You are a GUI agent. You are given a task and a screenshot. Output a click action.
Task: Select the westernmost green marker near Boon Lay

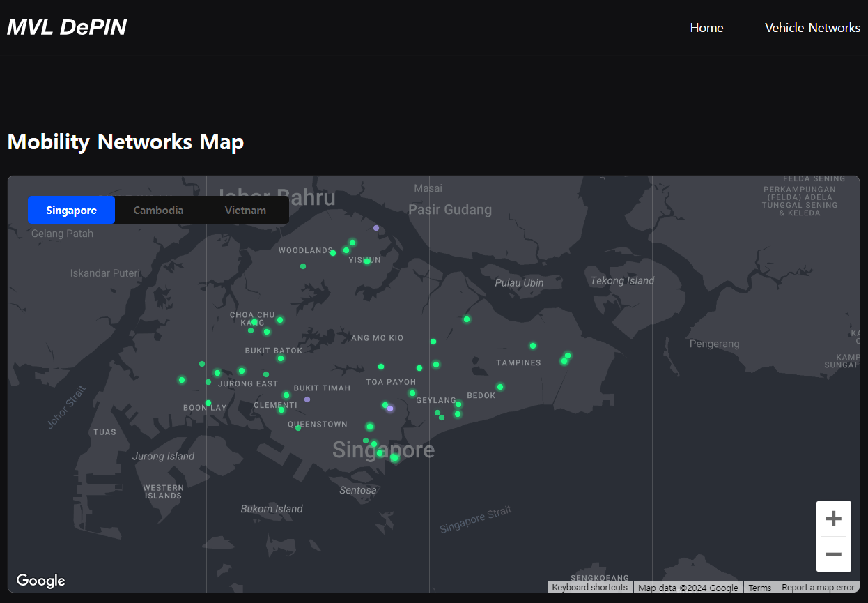coord(182,380)
